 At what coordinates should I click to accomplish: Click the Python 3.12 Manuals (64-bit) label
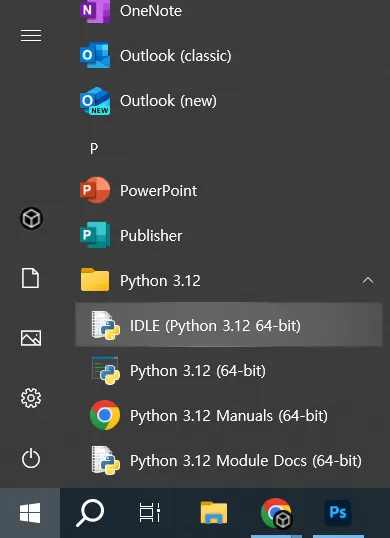tap(229, 416)
